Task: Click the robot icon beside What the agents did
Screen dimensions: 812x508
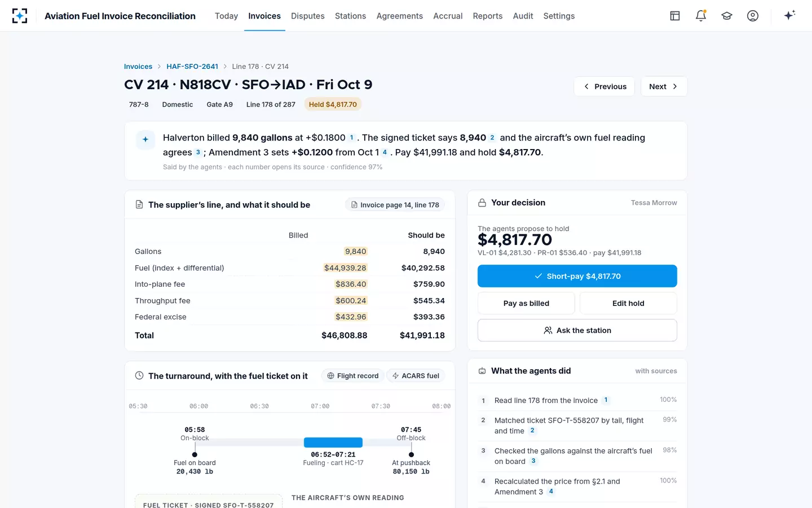Action: point(482,371)
